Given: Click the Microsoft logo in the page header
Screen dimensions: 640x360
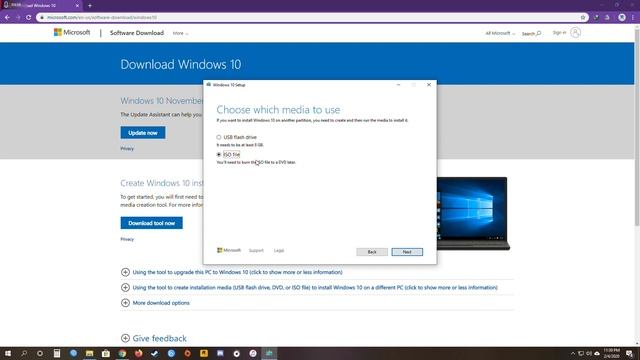Looking at the screenshot, I should (x=72, y=32).
